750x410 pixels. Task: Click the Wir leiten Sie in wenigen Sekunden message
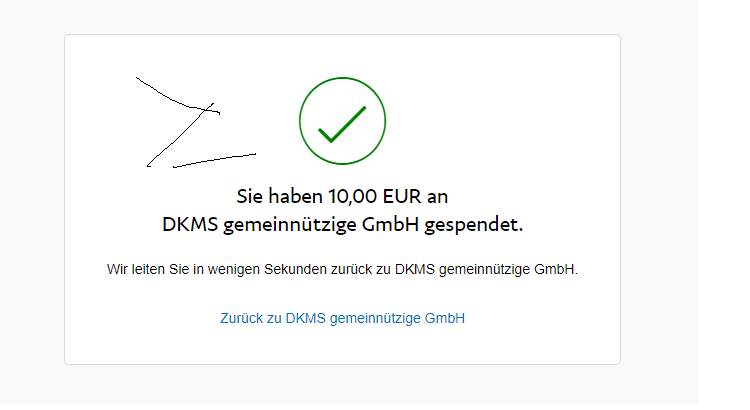(x=342, y=269)
